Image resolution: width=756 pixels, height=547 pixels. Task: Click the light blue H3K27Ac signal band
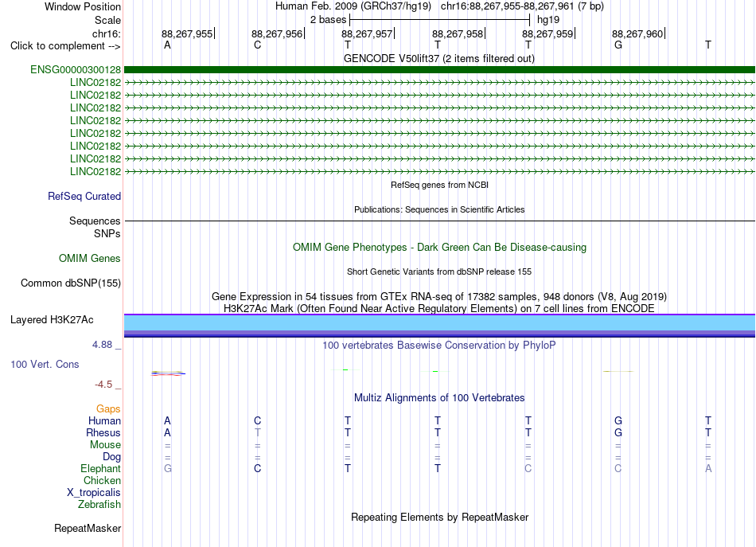tap(439, 322)
